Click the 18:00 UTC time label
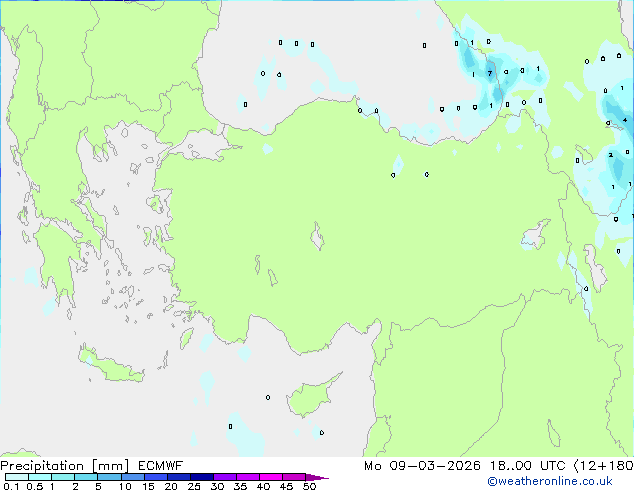 [527, 466]
